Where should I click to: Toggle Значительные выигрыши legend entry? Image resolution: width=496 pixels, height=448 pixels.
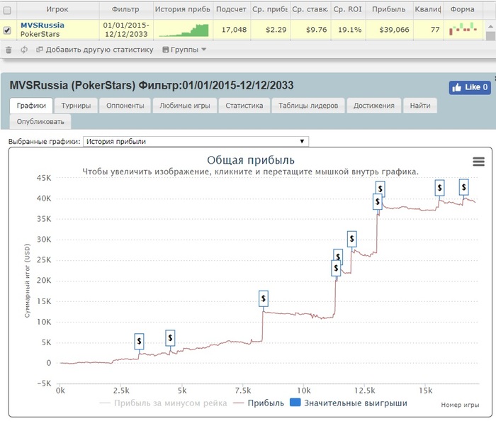click(x=349, y=403)
